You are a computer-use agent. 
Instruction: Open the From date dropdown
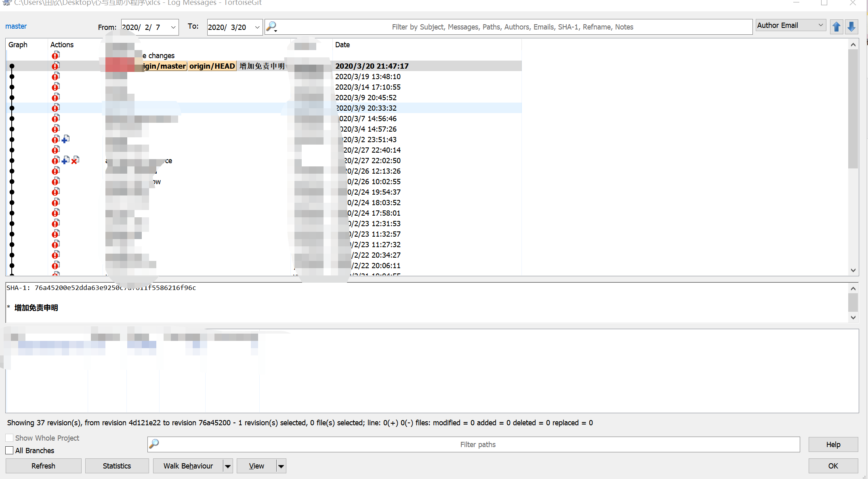point(173,27)
